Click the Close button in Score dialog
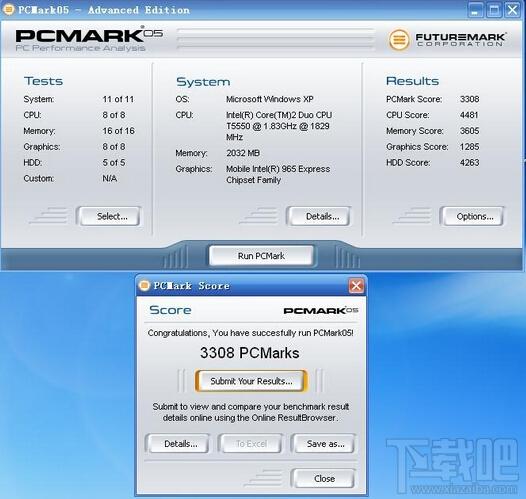526x499 pixels. (324, 478)
